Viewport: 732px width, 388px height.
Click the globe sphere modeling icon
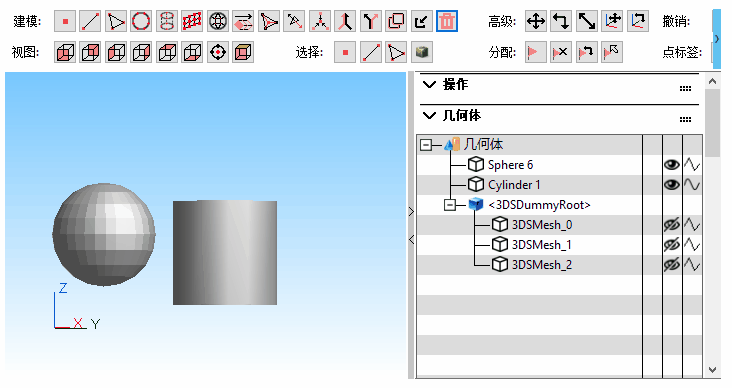(x=218, y=21)
